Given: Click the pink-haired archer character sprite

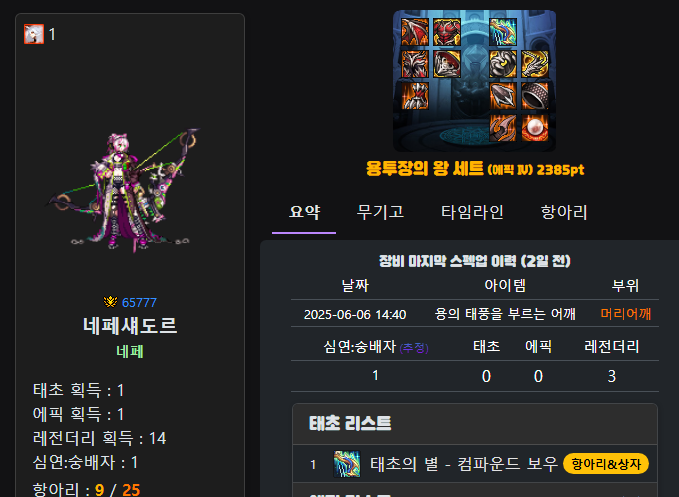Looking at the screenshot, I should [123, 190].
